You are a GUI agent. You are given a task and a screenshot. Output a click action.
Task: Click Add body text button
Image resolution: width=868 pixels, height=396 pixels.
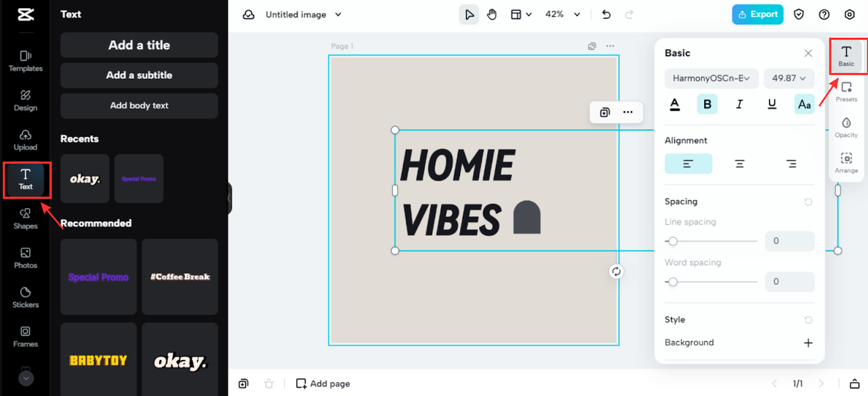tap(139, 106)
